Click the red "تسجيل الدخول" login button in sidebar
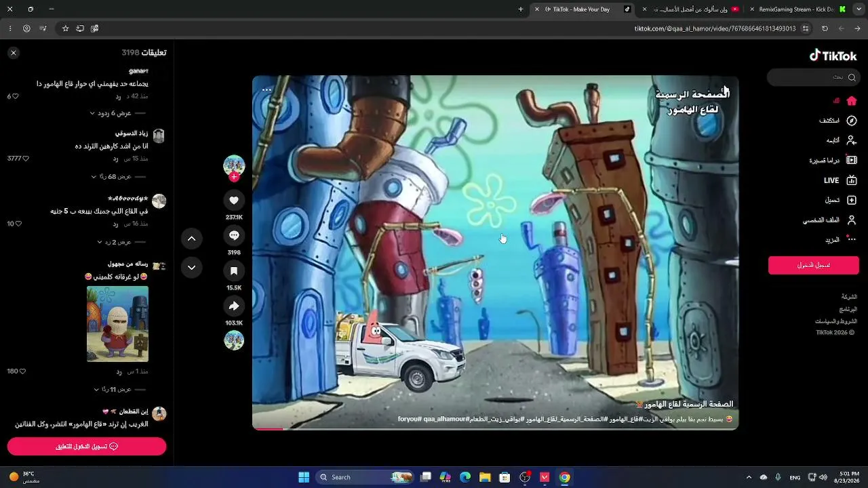868x488 pixels. point(814,265)
